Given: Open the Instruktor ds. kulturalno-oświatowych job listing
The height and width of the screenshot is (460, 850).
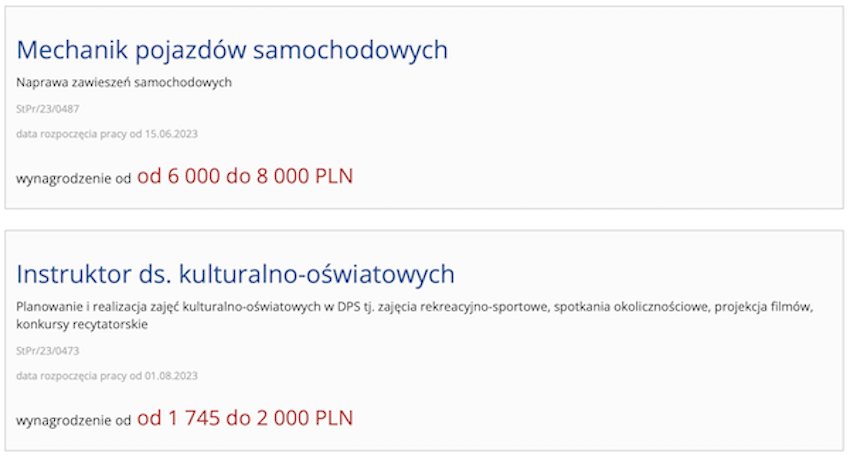Looking at the screenshot, I should click(x=235, y=274).
